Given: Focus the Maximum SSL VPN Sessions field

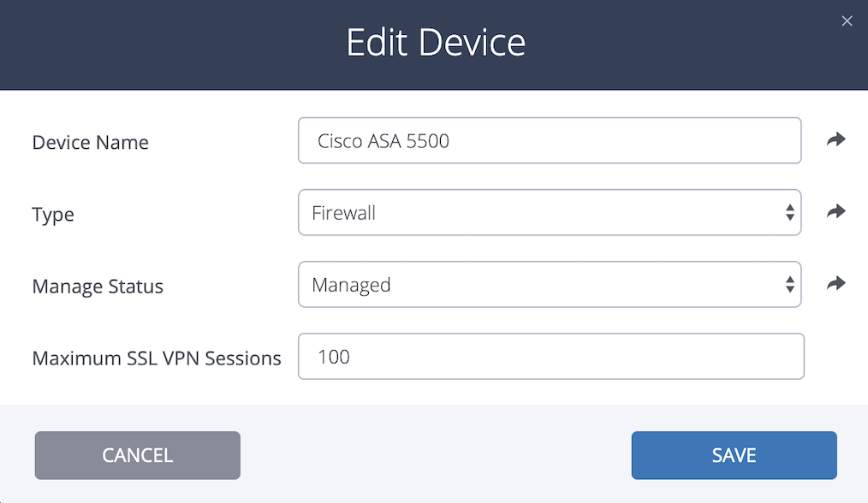Looking at the screenshot, I should pyautogui.click(x=551, y=357).
